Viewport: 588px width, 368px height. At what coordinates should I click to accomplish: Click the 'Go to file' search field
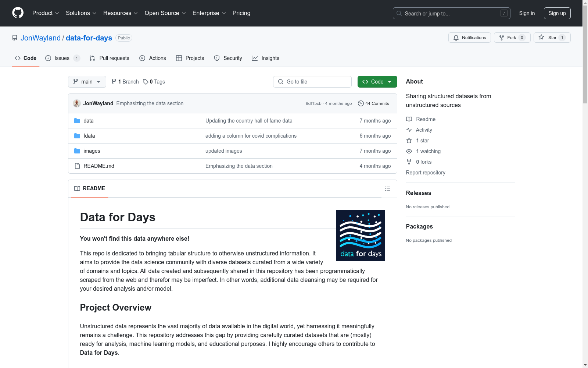pyautogui.click(x=312, y=82)
